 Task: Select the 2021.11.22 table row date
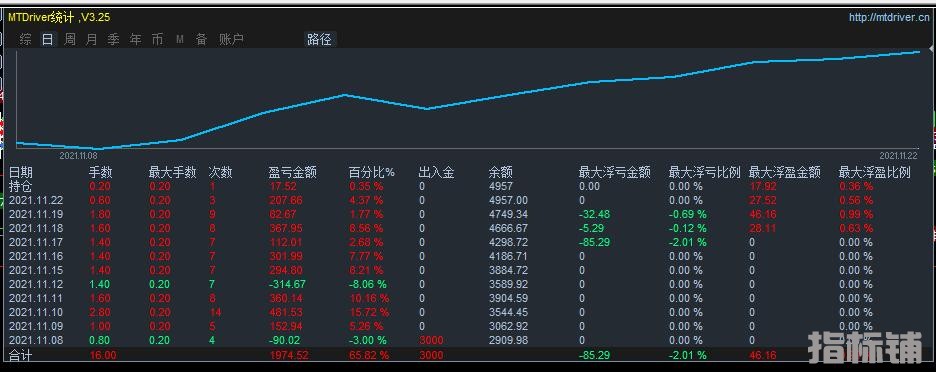tap(36, 200)
